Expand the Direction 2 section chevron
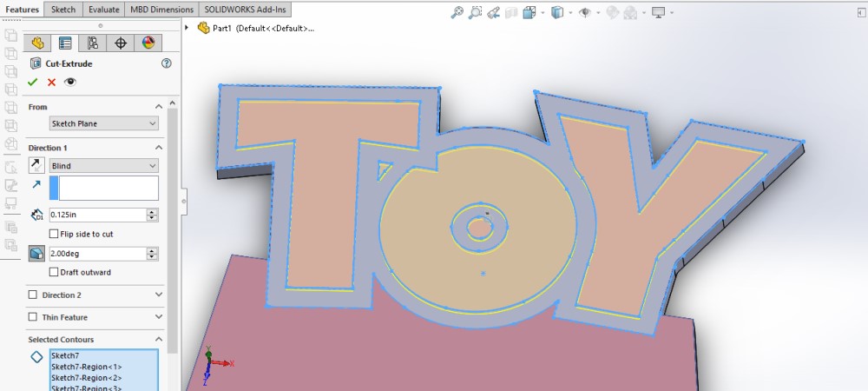The image size is (868, 391). pos(159,295)
